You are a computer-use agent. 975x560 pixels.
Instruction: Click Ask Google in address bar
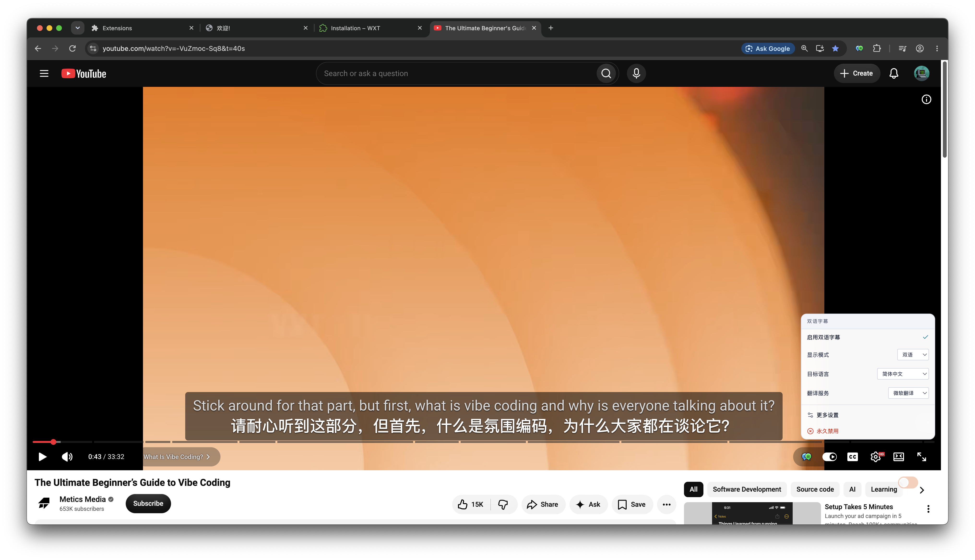click(x=767, y=48)
